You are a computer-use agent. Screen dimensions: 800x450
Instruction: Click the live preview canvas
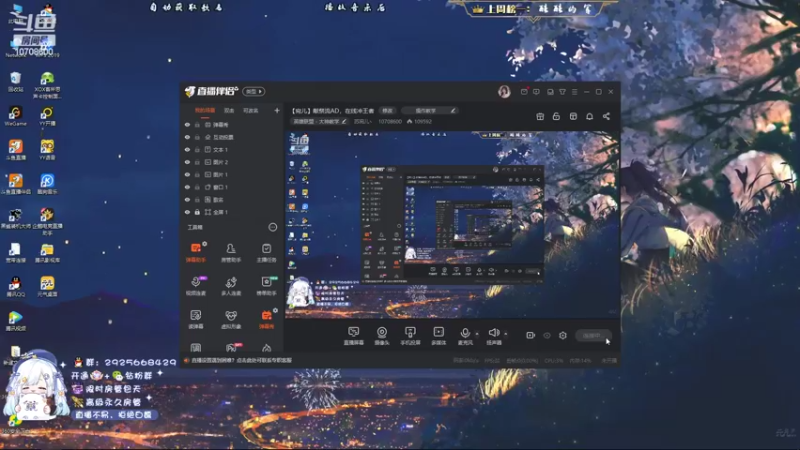pyautogui.click(x=452, y=225)
